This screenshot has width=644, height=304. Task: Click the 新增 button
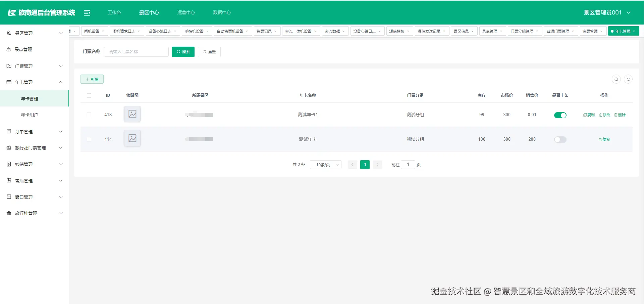point(92,79)
